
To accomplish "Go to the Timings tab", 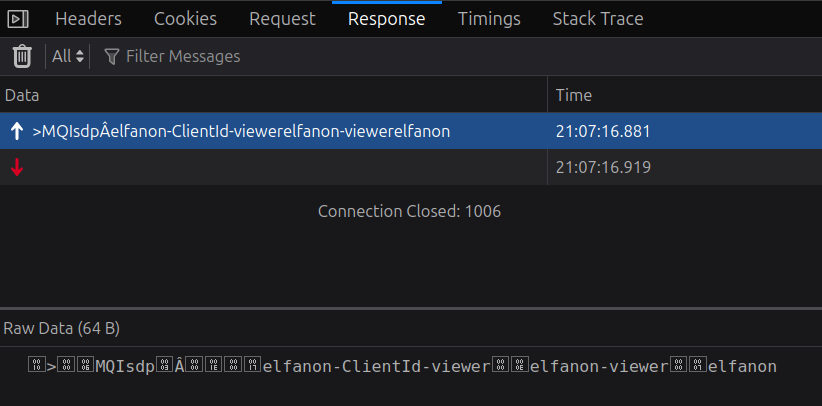I will click(489, 19).
